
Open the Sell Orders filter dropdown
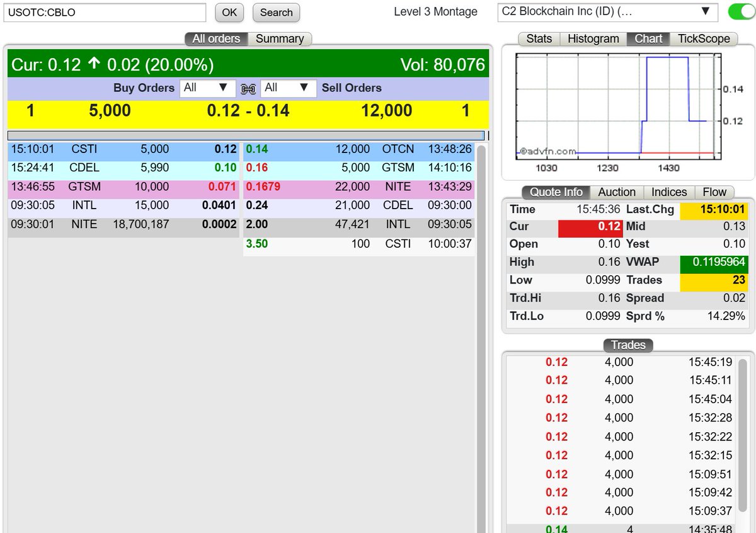(x=289, y=88)
